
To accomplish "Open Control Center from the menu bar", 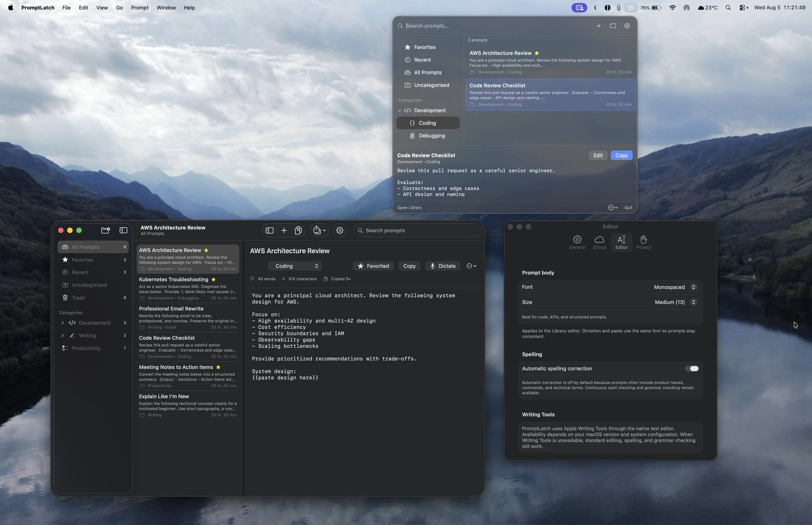I will (x=743, y=7).
